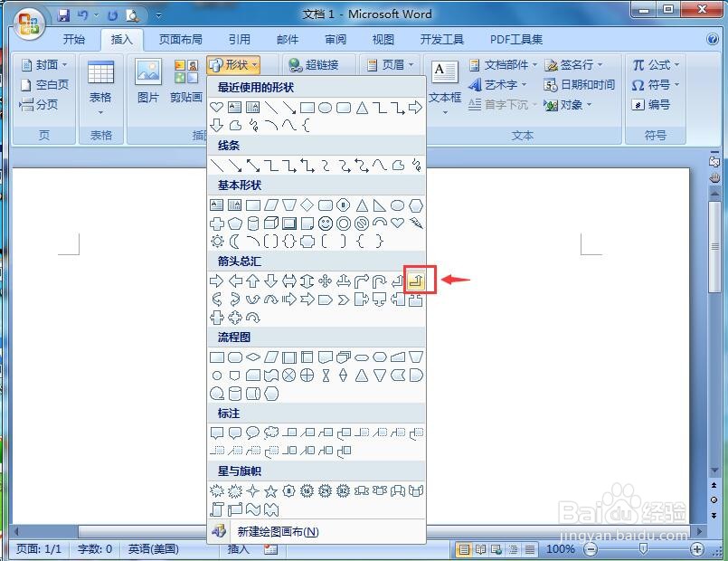The height and width of the screenshot is (561, 728).
Task: Pick the vertical scroll shape
Action: tap(217, 509)
